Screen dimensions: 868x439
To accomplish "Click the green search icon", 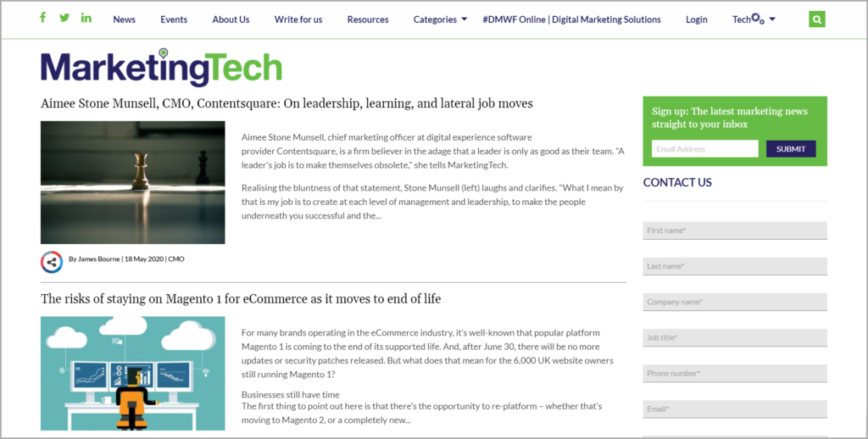I will point(816,19).
